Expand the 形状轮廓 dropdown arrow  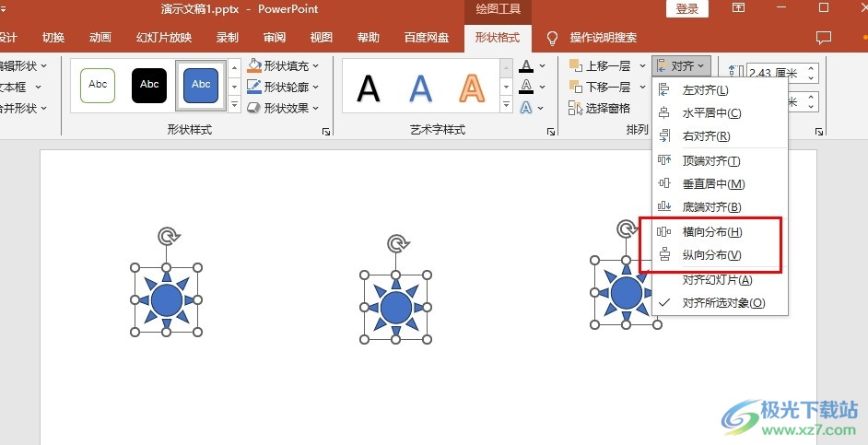pos(315,87)
